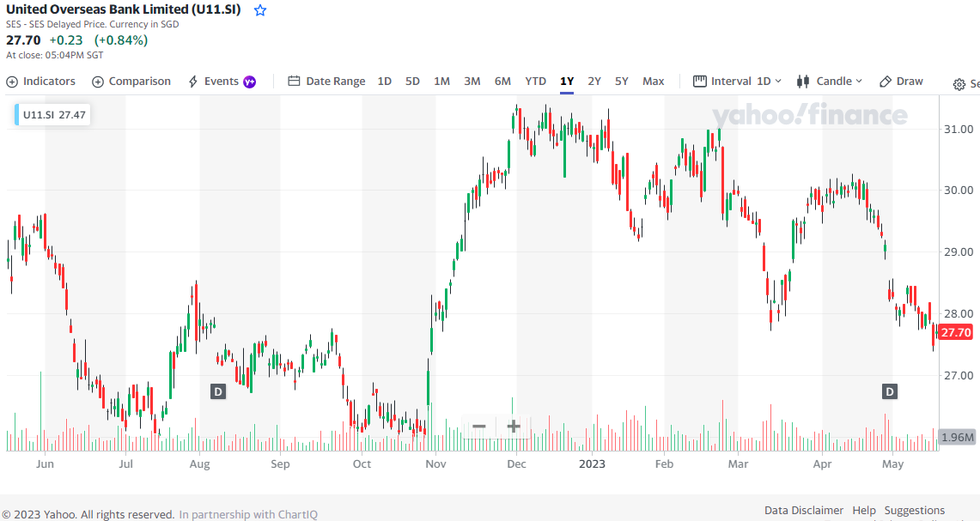
Task: Open the Events menu
Action: click(222, 82)
